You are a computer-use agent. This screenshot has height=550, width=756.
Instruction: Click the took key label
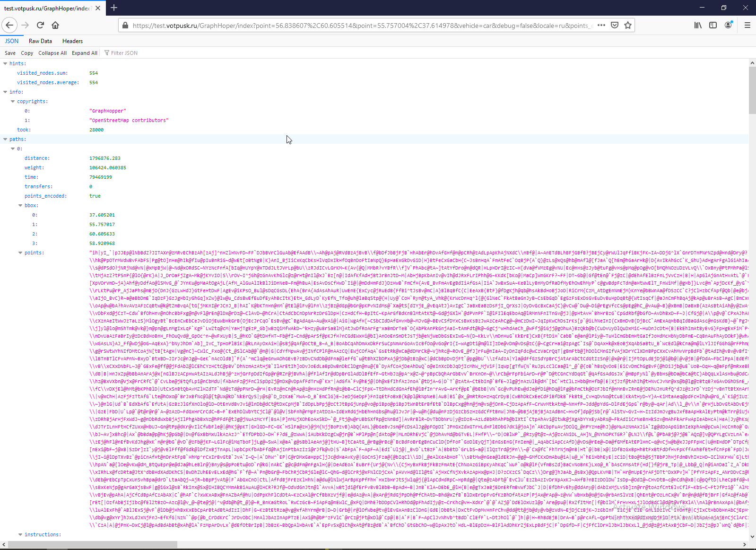(x=24, y=130)
